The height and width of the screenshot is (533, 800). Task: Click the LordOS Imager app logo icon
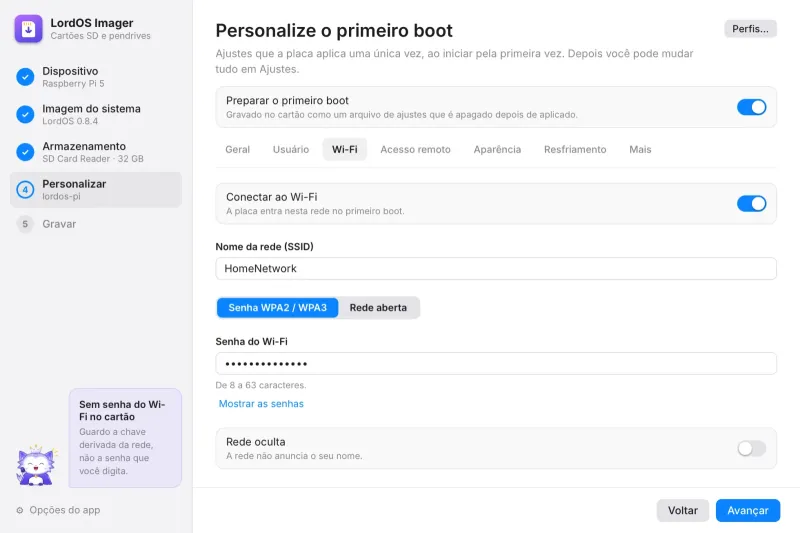tap(29, 29)
